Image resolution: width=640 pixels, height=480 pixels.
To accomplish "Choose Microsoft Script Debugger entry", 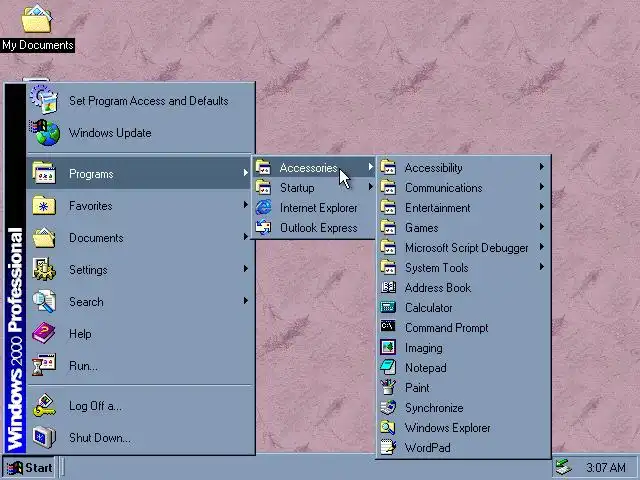I will [x=463, y=247].
